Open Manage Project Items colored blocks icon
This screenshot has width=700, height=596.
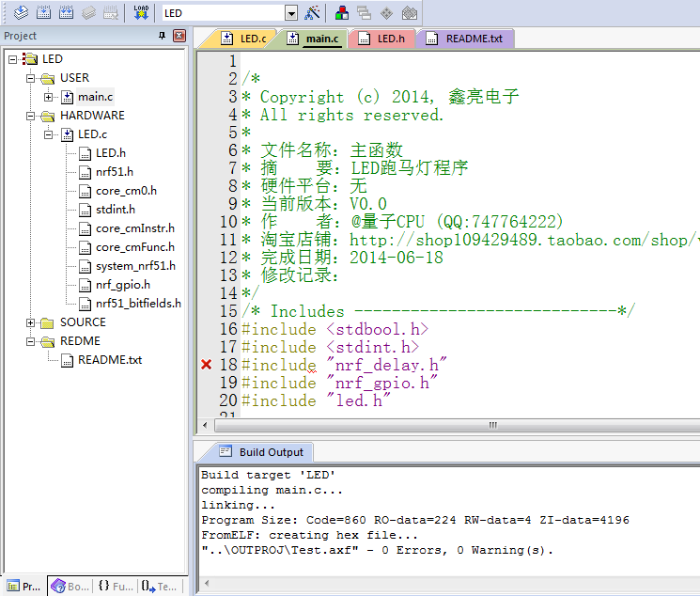[342, 13]
